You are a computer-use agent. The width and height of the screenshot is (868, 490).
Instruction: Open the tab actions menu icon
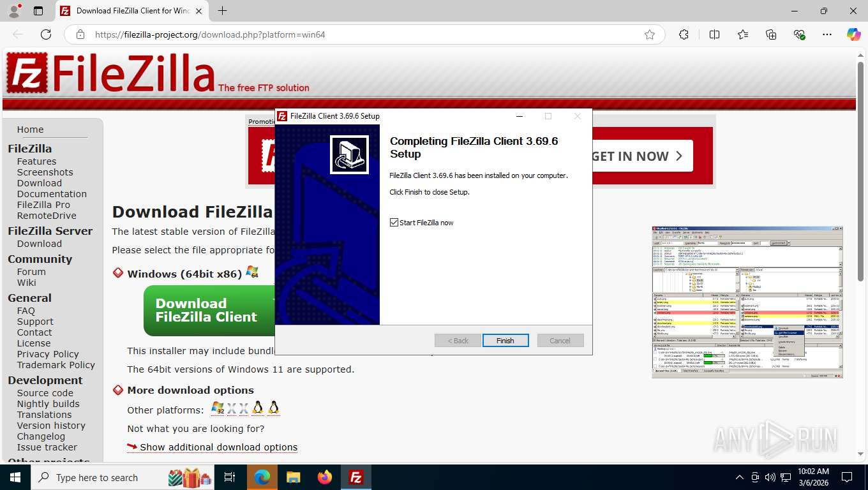(38, 11)
